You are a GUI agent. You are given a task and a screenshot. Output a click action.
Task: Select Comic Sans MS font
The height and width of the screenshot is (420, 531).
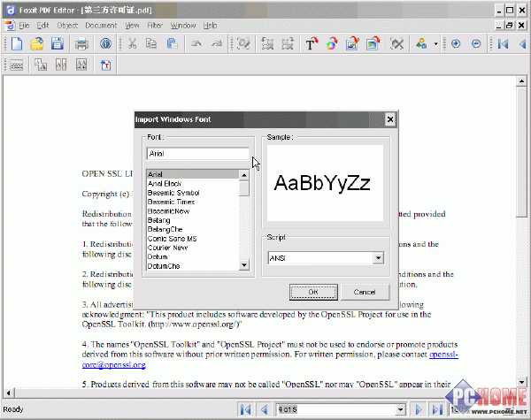193,239
